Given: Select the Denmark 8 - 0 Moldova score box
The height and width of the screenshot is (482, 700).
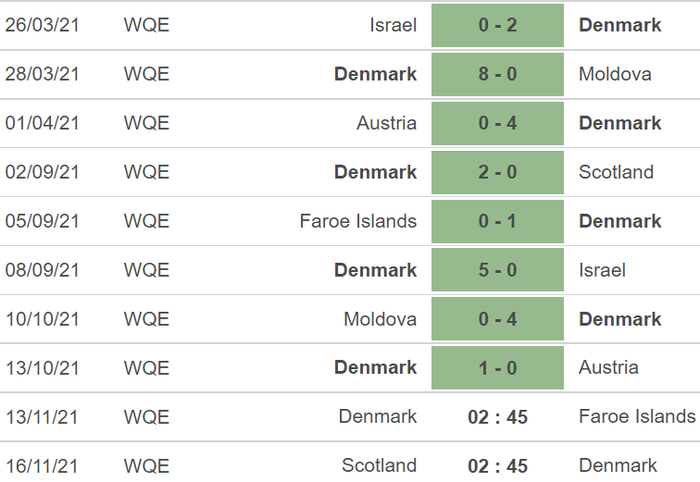Looking at the screenshot, I should 497,75.
